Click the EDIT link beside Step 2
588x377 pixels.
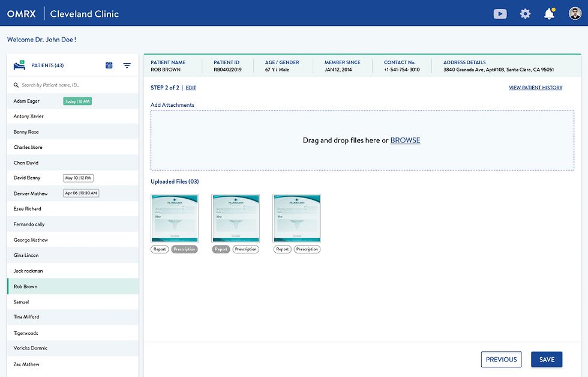click(191, 88)
